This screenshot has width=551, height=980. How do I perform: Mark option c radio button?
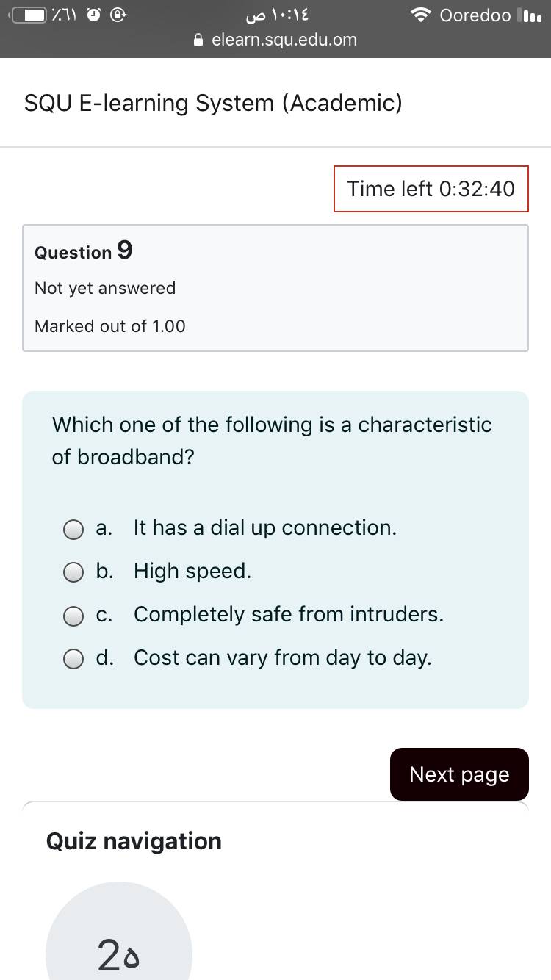[x=73, y=616]
